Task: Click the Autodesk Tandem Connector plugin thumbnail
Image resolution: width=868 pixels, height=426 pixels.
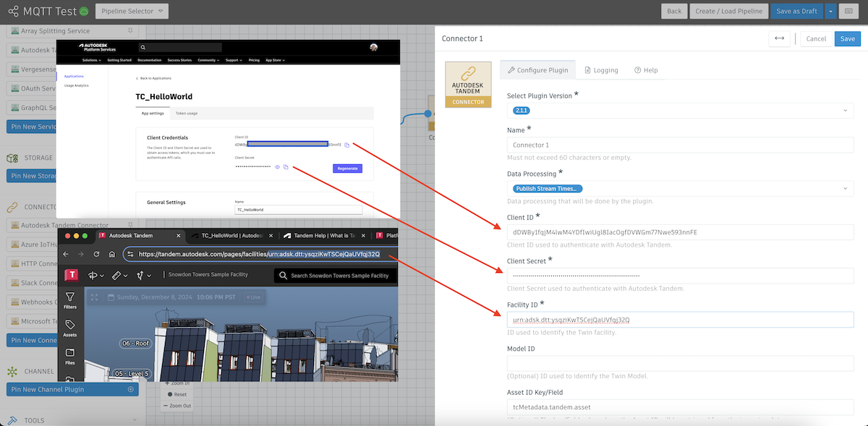Action: 468,84
